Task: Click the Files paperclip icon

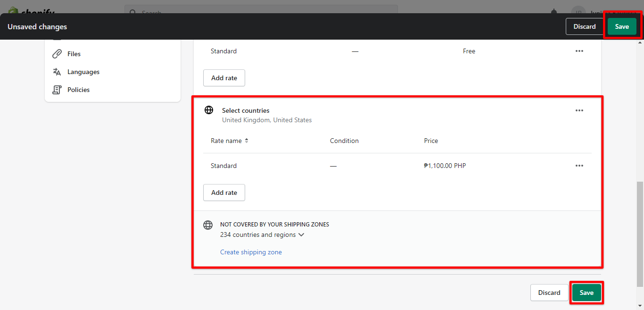Action: coord(57,54)
